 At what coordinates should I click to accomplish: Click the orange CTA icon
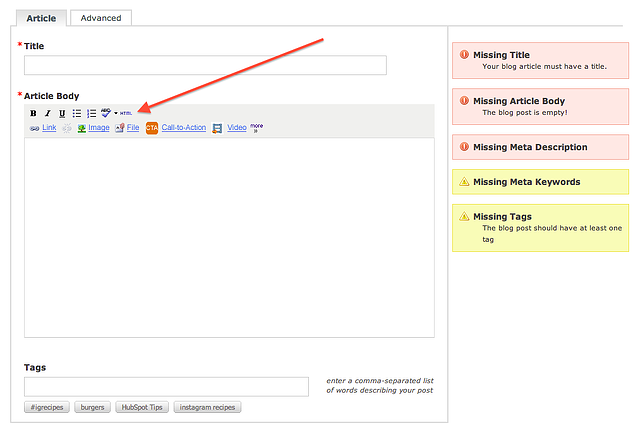tap(152, 128)
